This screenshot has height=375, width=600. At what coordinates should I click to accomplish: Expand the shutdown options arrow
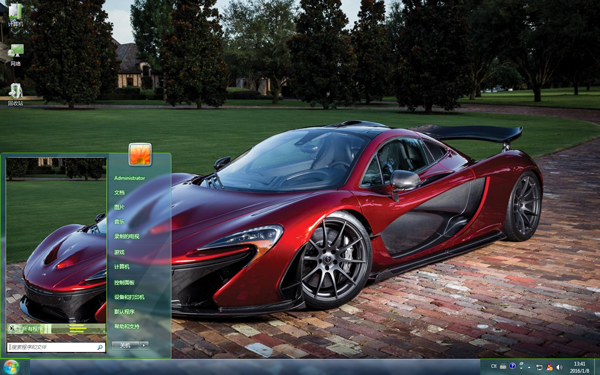(144, 345)
